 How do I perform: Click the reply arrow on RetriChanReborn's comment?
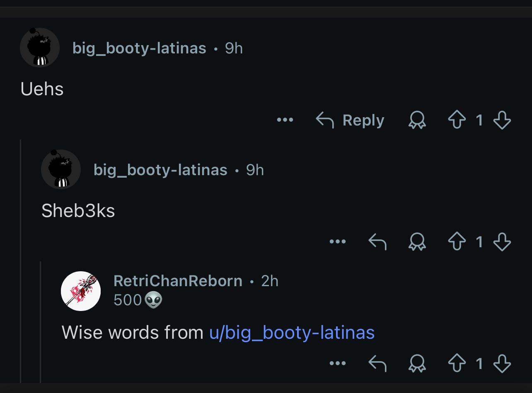(x=377, y=364)
